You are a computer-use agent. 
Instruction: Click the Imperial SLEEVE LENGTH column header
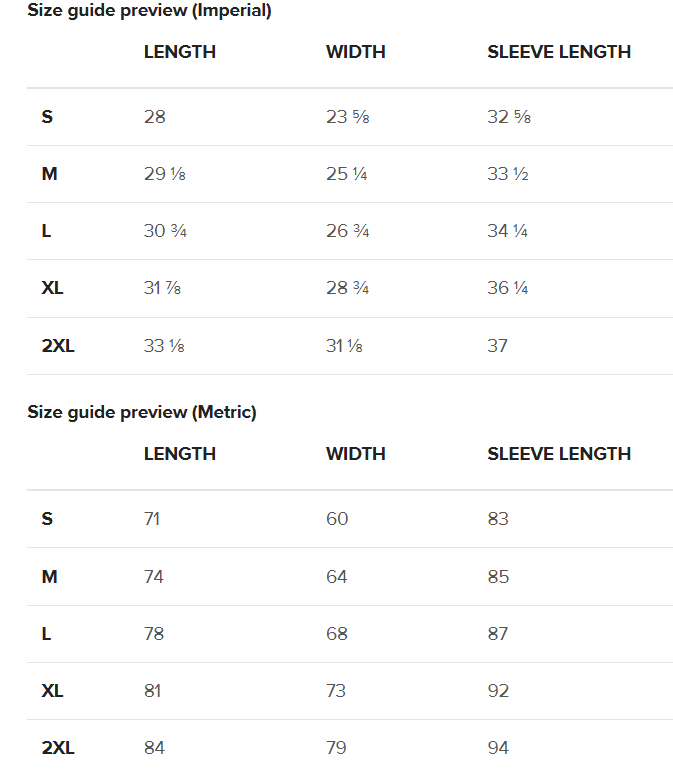click(x=559, y=52)
